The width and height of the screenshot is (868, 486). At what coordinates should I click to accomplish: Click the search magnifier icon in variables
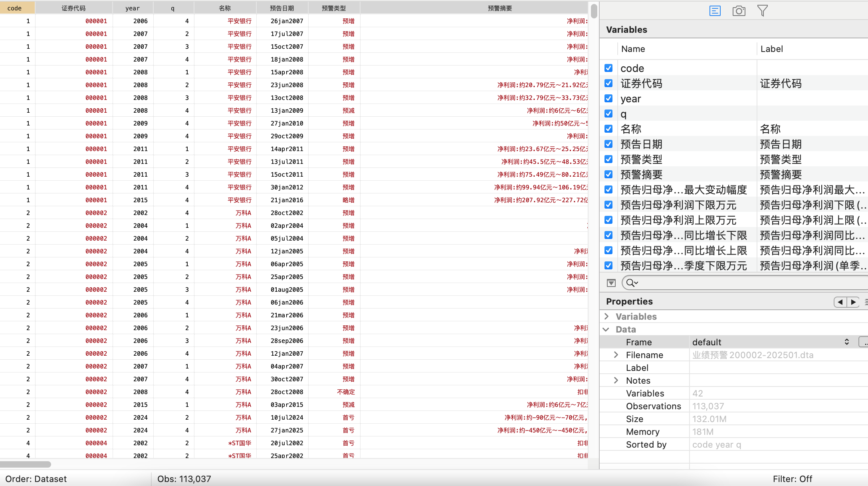[x=631, y=283]
